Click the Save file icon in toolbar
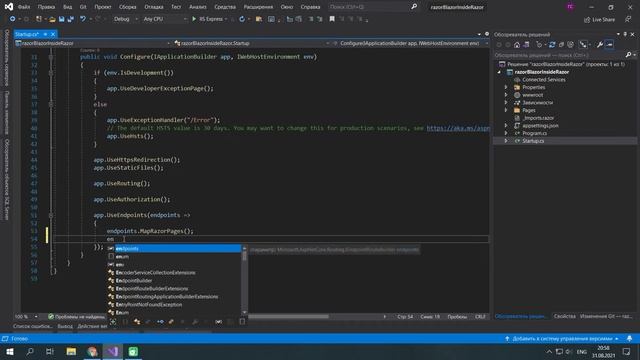Image resolution: width=640 pixels, height=360 pixels. point(62,19)
